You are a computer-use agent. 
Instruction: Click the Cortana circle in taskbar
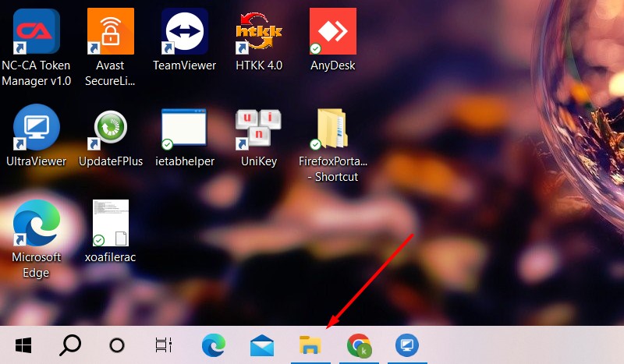[117, 345]
